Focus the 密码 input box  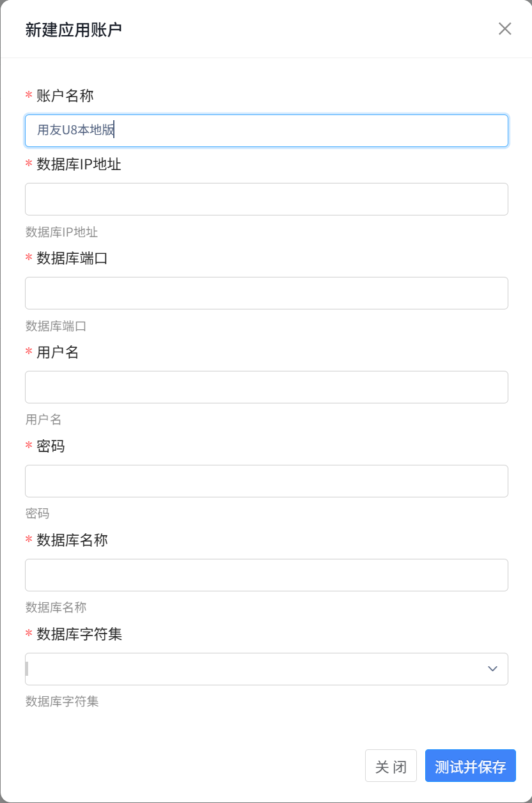click(267, 481)
